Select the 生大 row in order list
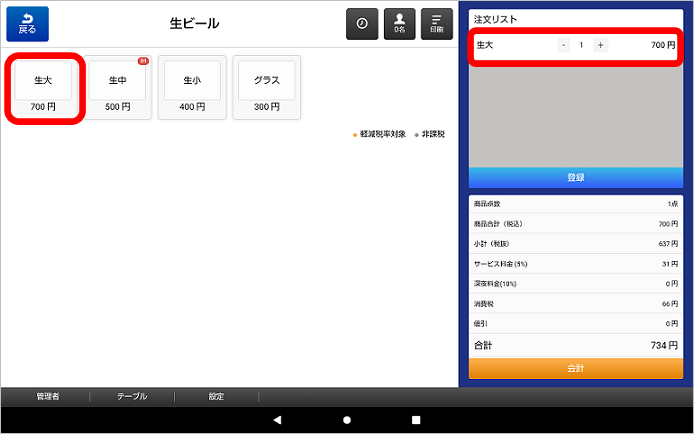 coord(510,46)
